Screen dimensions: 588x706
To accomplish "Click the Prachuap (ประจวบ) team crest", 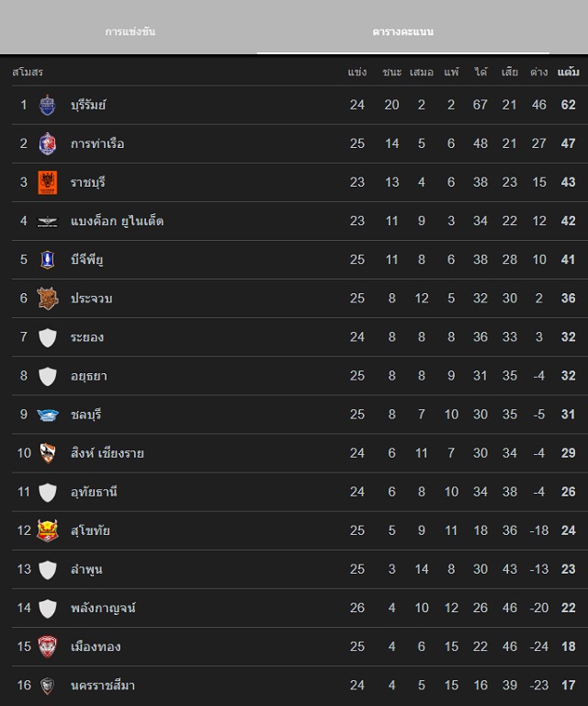I will point(48,299).
